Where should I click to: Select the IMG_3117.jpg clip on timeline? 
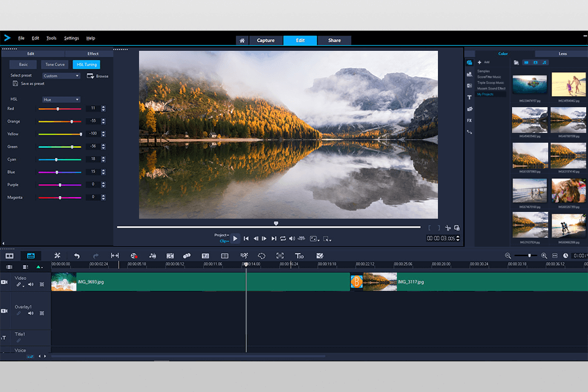pos(475,282)
